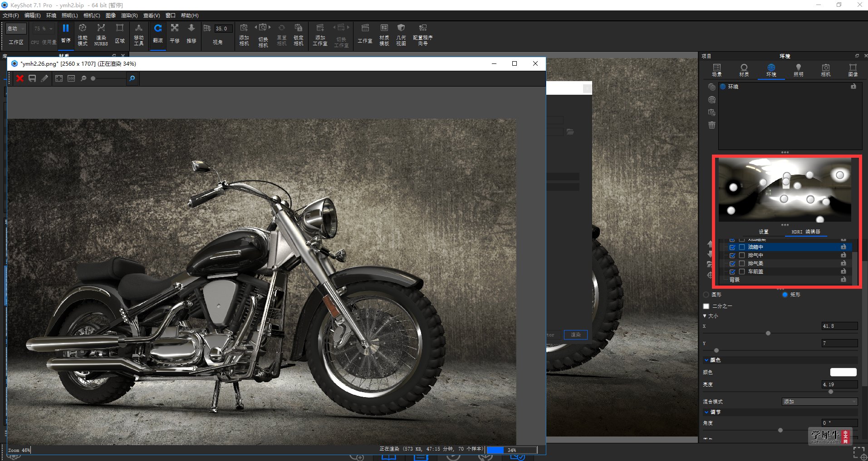Viewport: 868px width, 461px height.
Task: Activate region render (区域)
Action: pos(120,34)
